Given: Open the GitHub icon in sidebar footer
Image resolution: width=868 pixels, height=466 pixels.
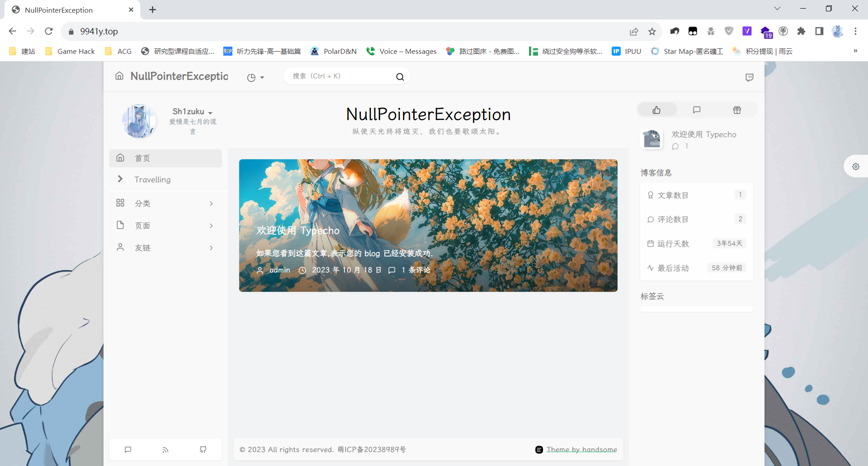Looking at the screenshot, I should tap(203, 450).
